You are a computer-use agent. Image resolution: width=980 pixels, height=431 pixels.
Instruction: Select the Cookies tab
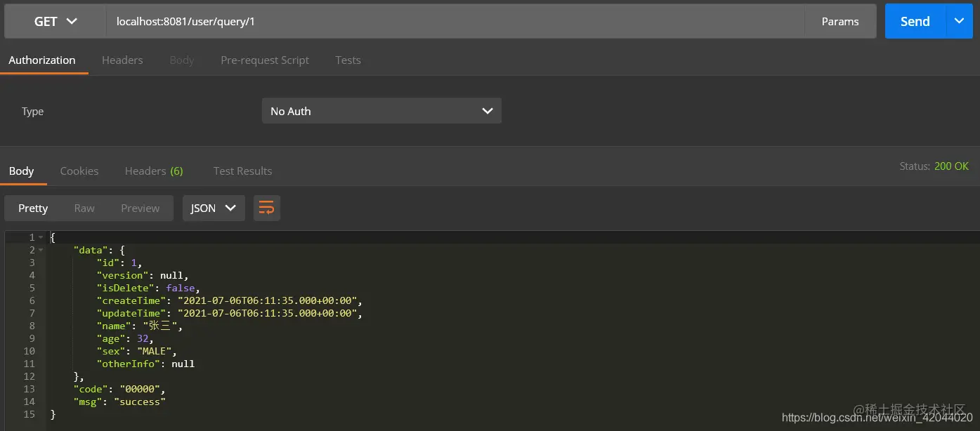(79, 171)
